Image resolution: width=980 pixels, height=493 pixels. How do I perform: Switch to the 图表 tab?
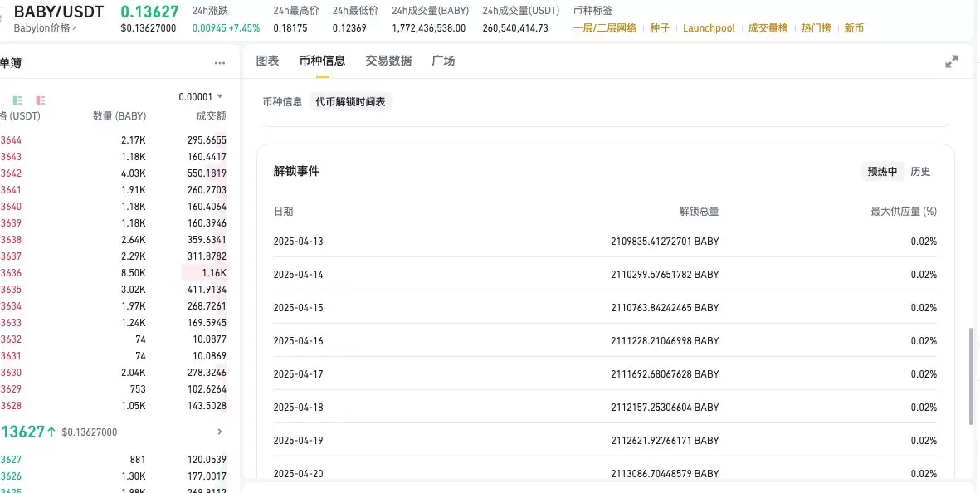click(x=267, y=61)
